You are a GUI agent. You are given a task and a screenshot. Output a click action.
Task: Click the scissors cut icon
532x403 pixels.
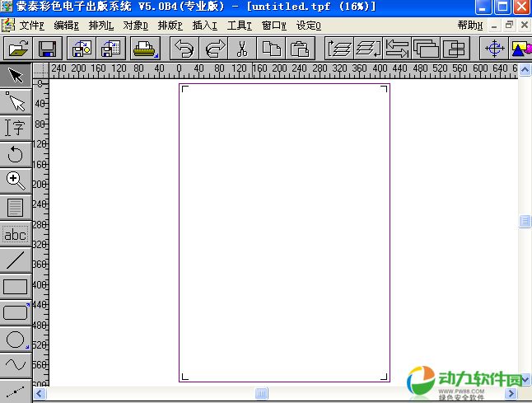pos(242,49)
